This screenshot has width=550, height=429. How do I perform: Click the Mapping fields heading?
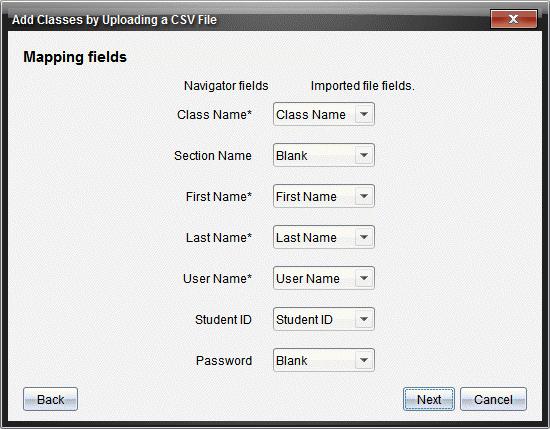point(75,57)
